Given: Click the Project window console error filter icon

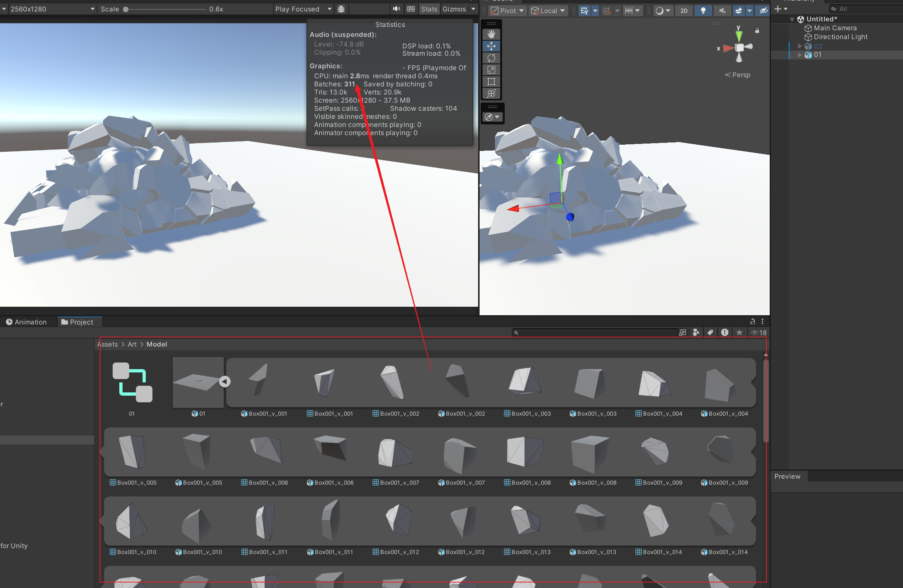Looking at the screenshot, I should [725, 333].
